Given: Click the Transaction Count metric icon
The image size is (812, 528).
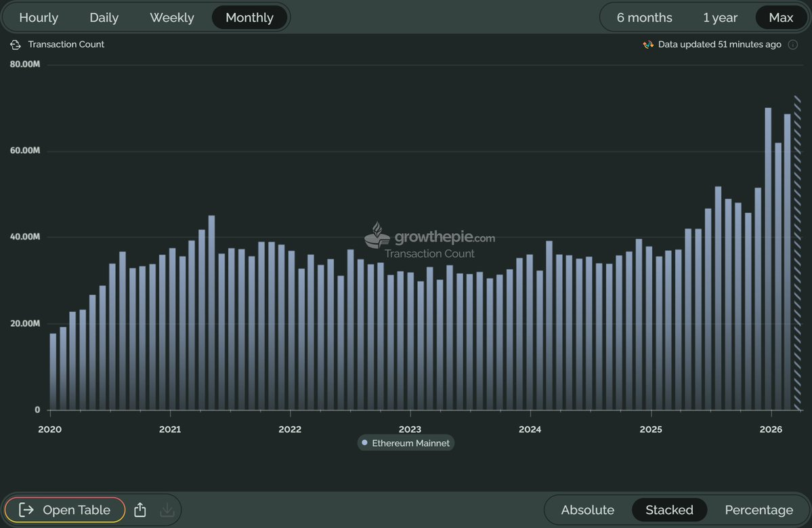Looking at the screenshot, I should (x=16, y=45).
